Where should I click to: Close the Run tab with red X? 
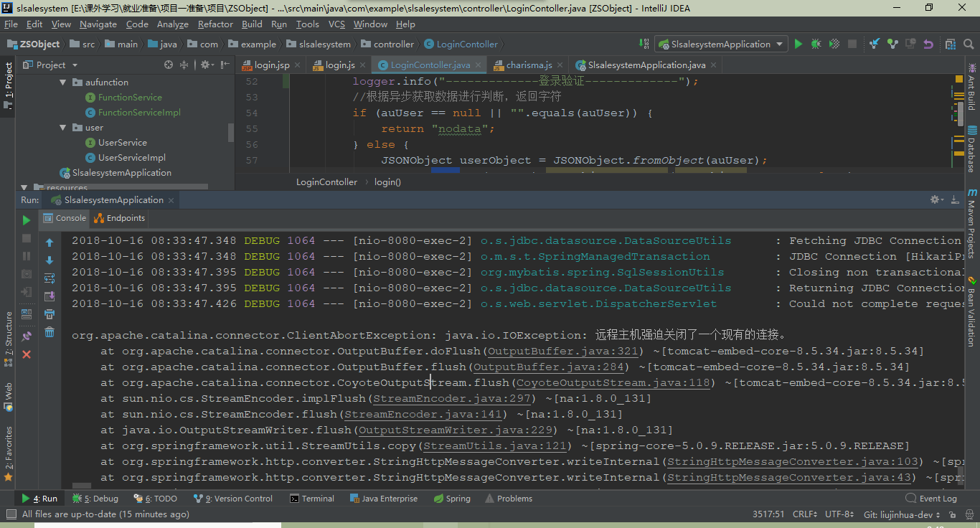27,354
